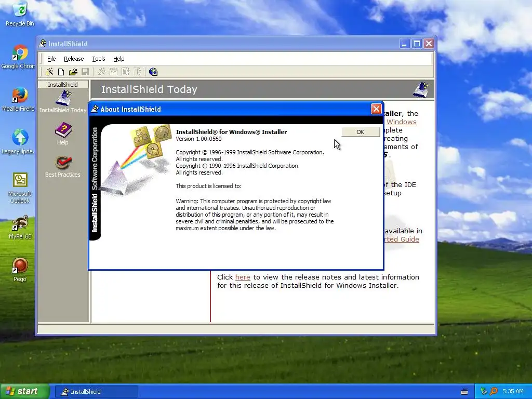Follow the Windows hyperlink in the main window
Viewport: 532px width, 399px height.
(402, 122)
